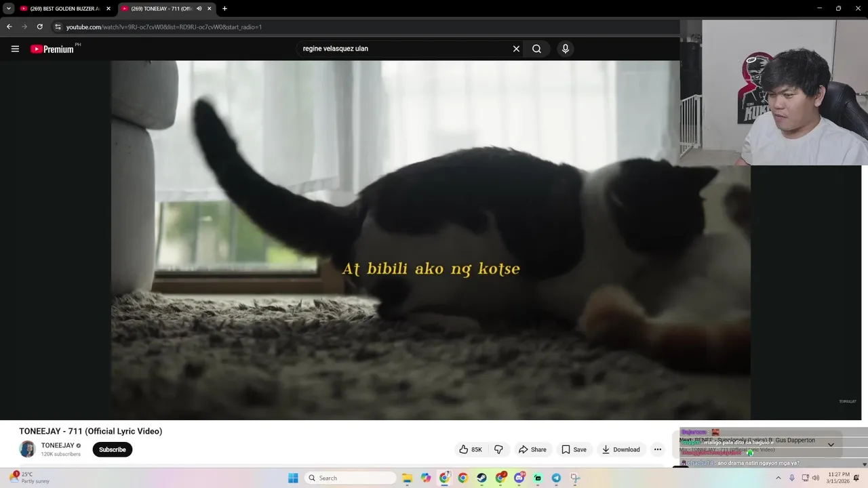Click the tray microphone icon
This screenshot has width=868, height=488.
[x=791, y=478]
